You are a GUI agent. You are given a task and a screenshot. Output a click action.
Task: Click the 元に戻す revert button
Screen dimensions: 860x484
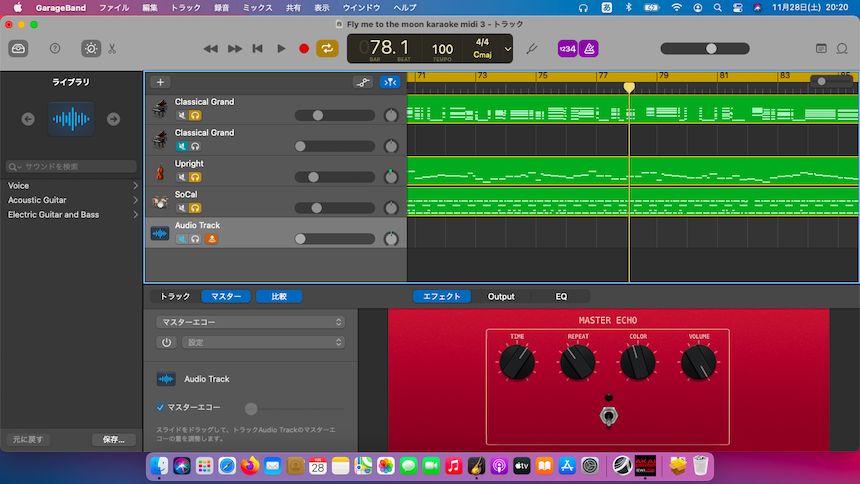28,440
